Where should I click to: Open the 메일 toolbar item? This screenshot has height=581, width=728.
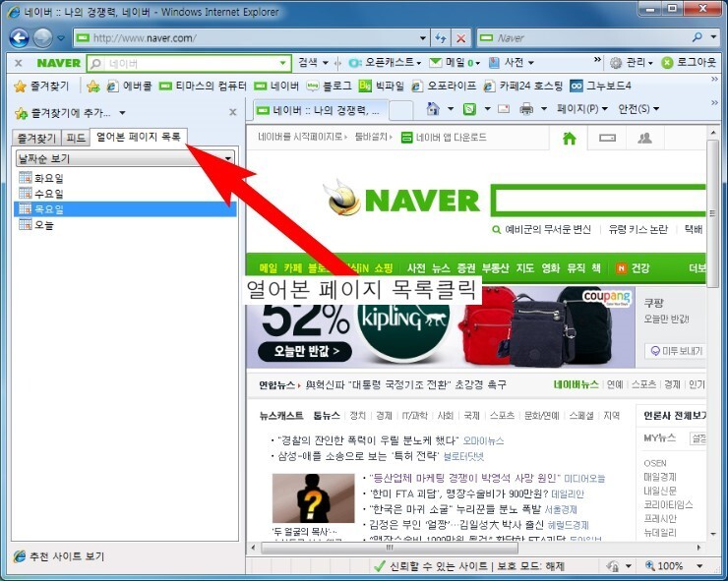click(455, 62)
